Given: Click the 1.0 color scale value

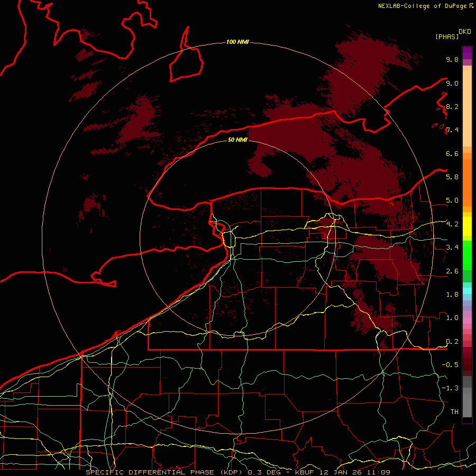Looking at the screenshot, I should [x=452, y=317].
